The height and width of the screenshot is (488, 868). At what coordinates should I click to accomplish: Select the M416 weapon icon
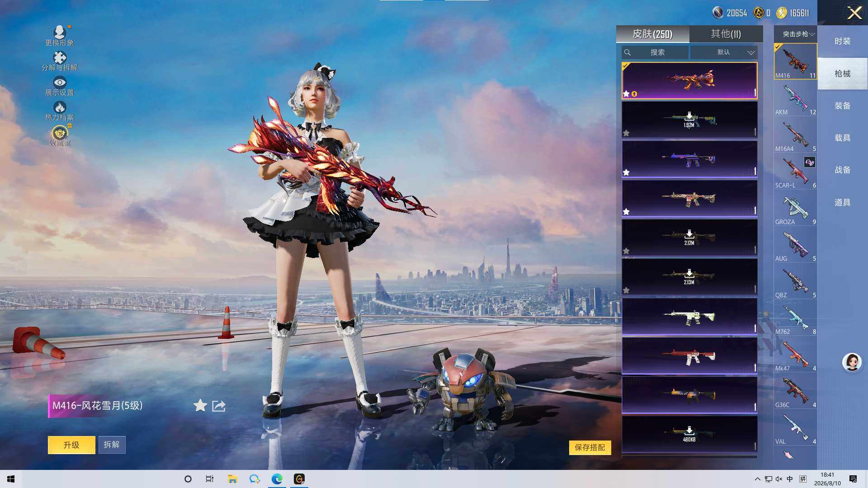pos(795,61)
